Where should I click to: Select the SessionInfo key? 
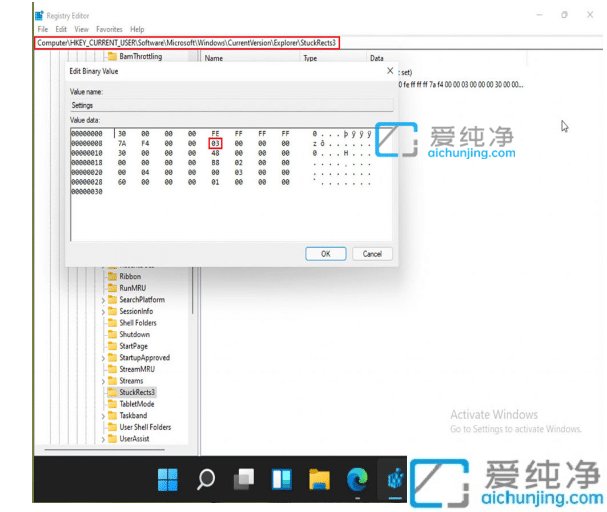[x=136, y=311]
